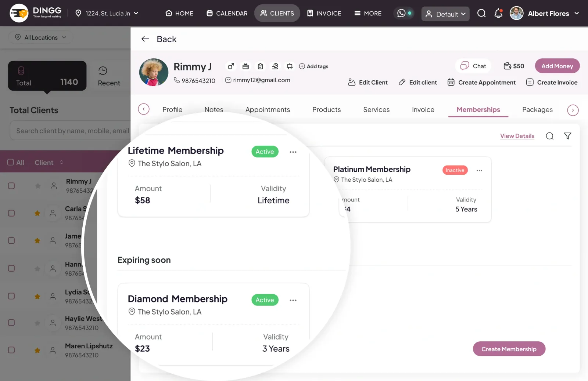Check the Maren Lipshutz row checkbox
Image resolution: width=588 pixels, height=381 pixels.
click(x=11, y=350)
